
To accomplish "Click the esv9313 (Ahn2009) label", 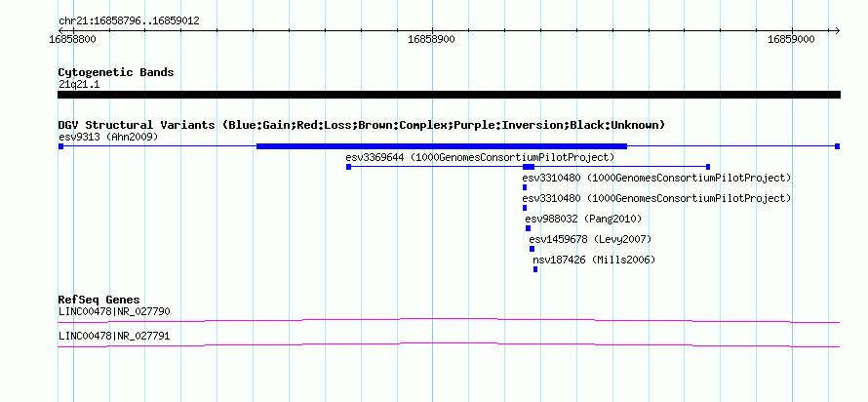I will [108, 137].
